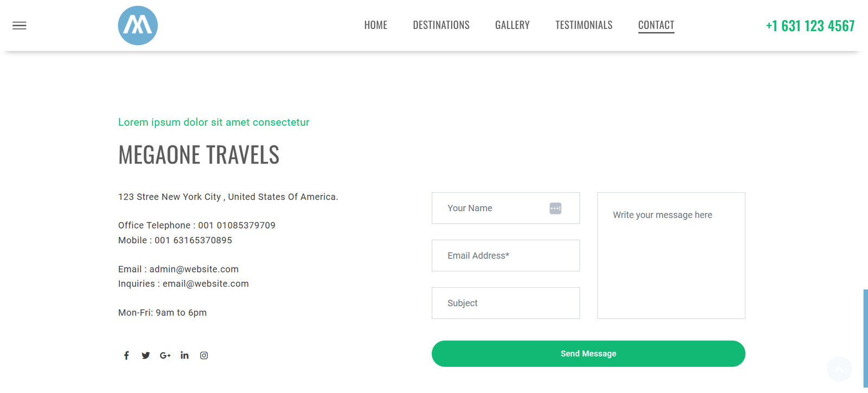Focus the Subject input field
This screenshot has width=868, height=393.
click(506, 303)
